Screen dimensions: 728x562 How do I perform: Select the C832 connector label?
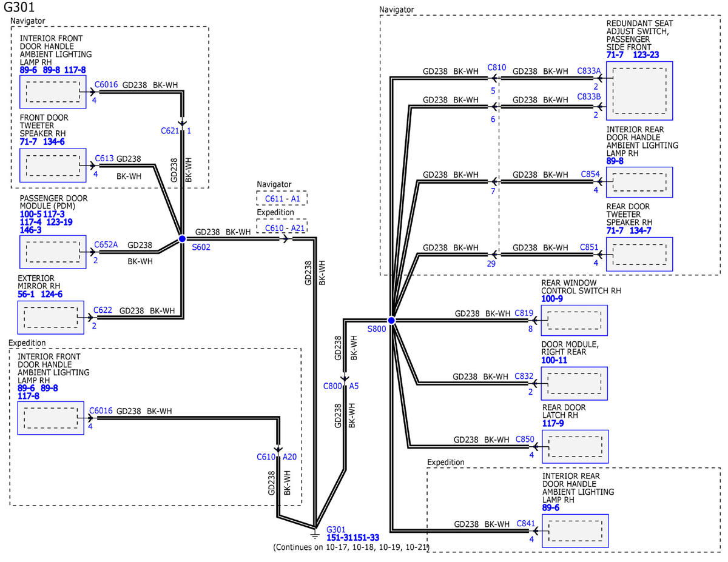click(x=524, y=376)
